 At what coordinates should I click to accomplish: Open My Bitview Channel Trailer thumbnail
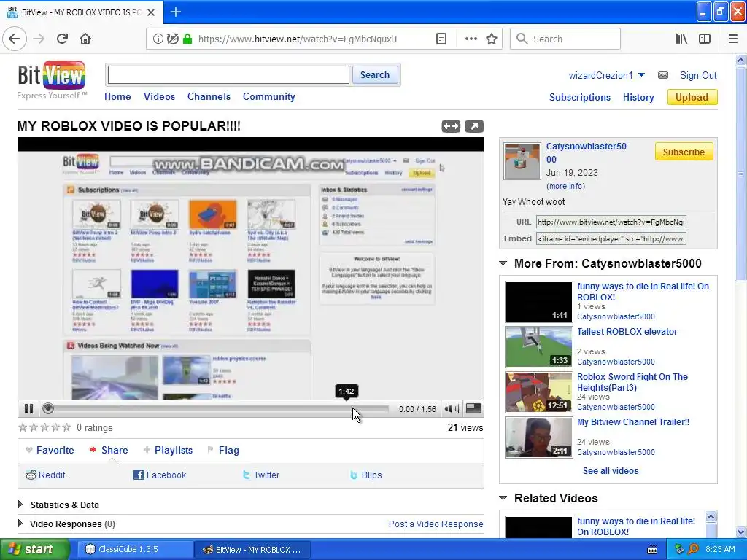coord(539,437)
